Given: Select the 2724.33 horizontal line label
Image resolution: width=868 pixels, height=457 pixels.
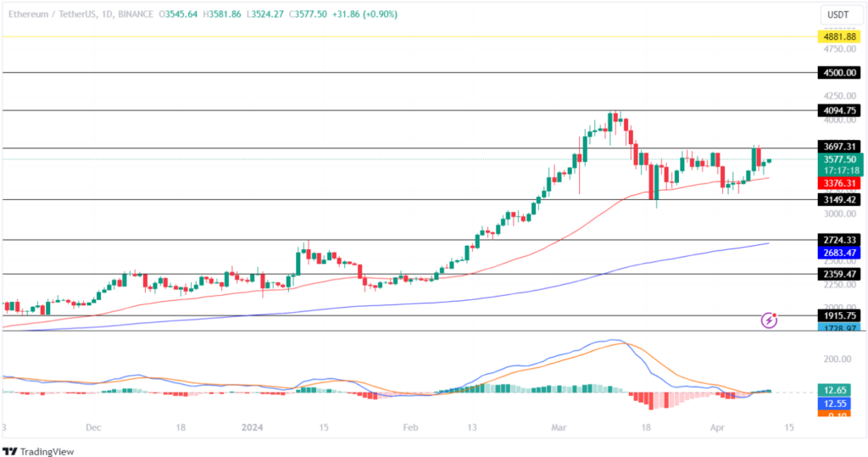Looking at the screenshot, I should pos(839,240).
